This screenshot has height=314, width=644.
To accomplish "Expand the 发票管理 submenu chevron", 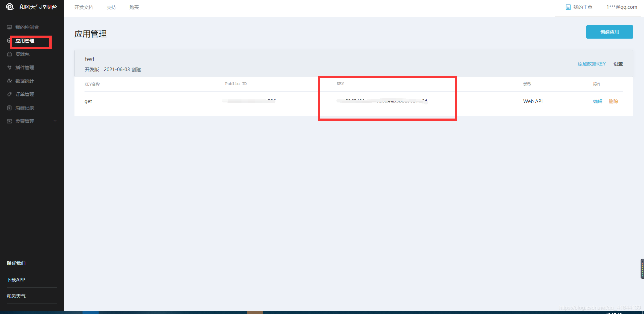I will pyautogui.click(x=55, y=121).
